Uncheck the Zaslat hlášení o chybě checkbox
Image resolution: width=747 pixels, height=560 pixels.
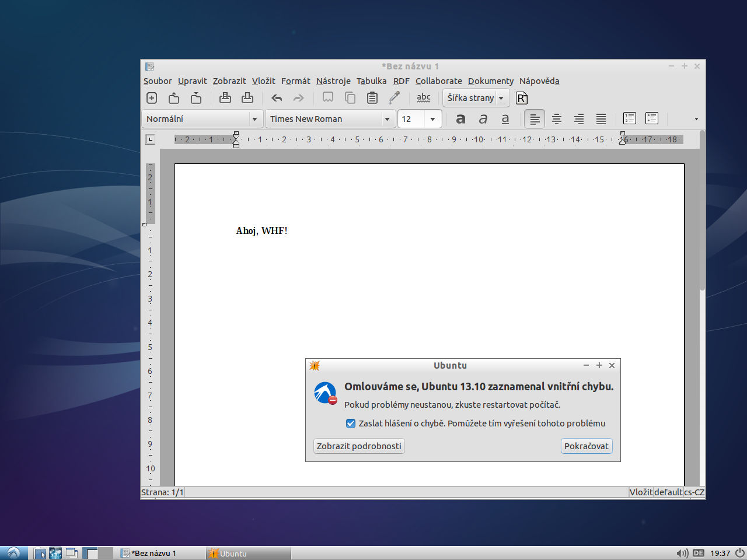click(351, 423)
